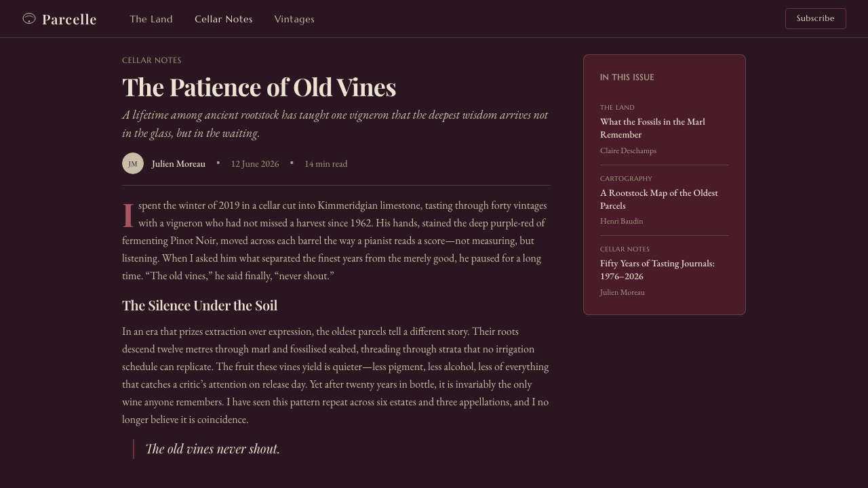Click the Cellar Notes category above the headline
This screenshot has height=488, width=868.
152,60
